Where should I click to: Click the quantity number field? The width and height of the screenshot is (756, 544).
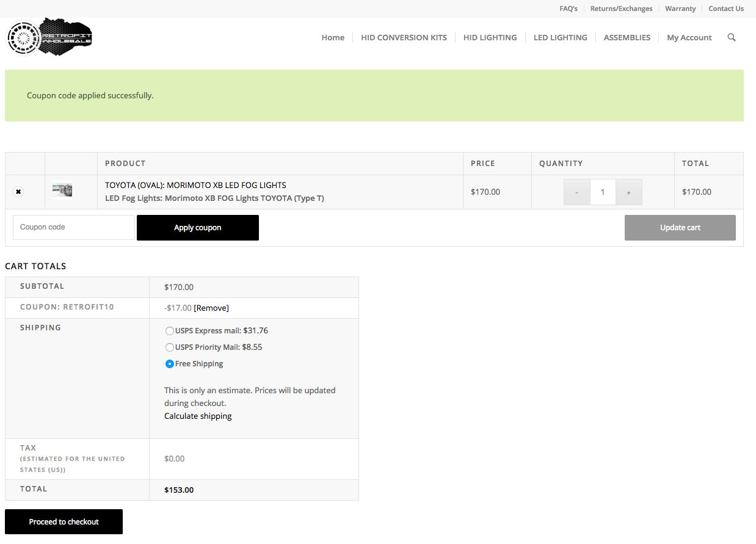pyautogui.click(x=603, y=192)
